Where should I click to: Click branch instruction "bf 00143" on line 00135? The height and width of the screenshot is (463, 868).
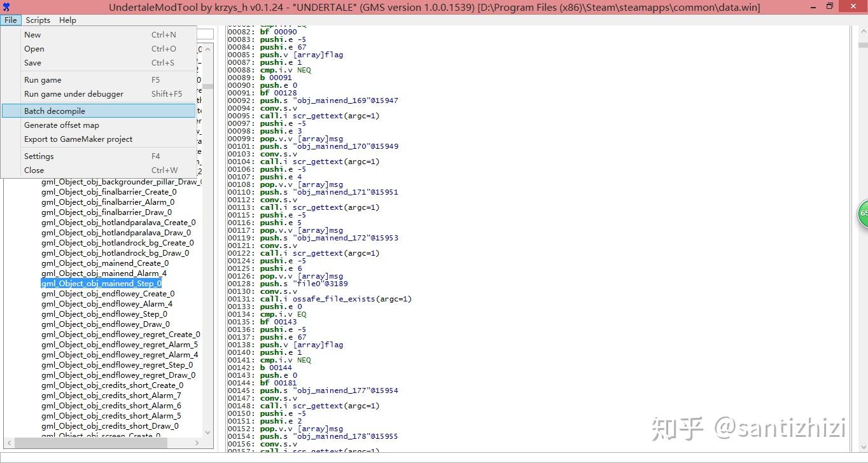(x=279, y=322)
